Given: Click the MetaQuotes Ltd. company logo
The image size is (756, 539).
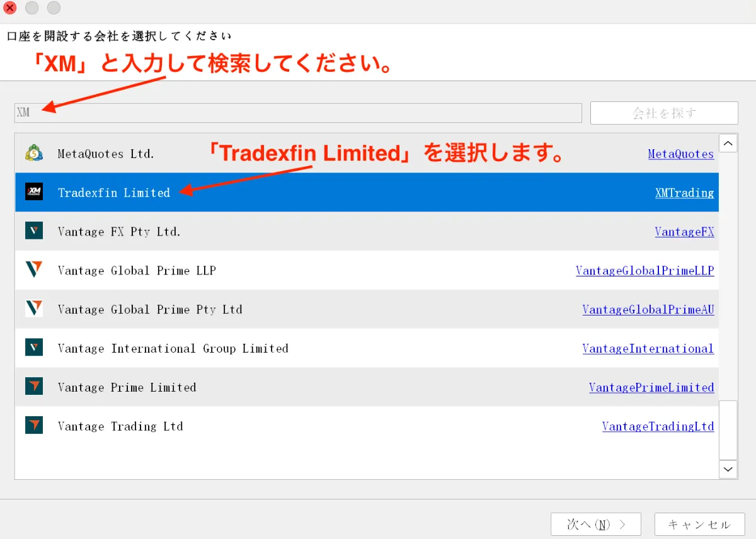Looking at the screenshot, I should (x=34, y=152).
